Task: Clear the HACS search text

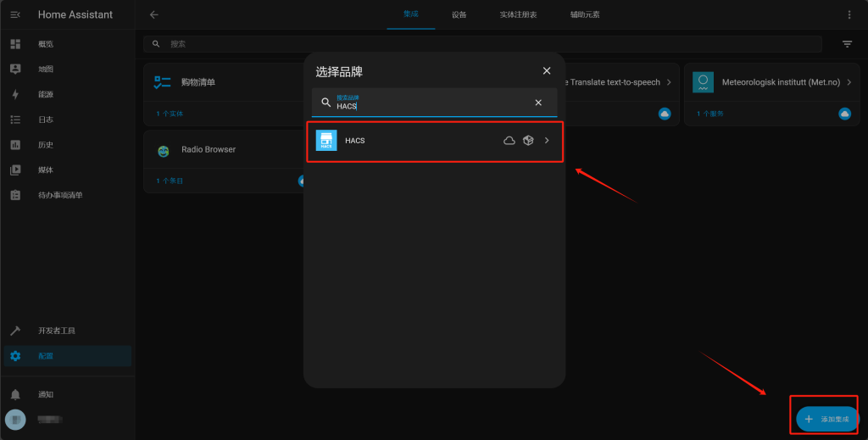Action: coord(538,103)
